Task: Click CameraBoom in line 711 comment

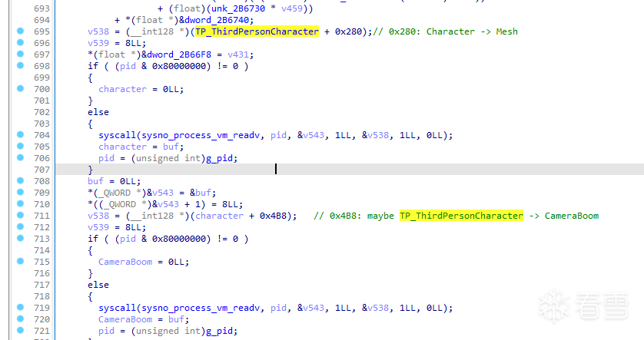Action: (572, 216)
